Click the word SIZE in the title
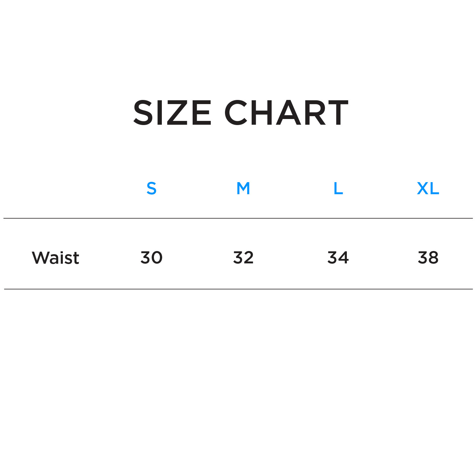Image resolution: width=476 pixels, height=476 pixels. point(172,113)
